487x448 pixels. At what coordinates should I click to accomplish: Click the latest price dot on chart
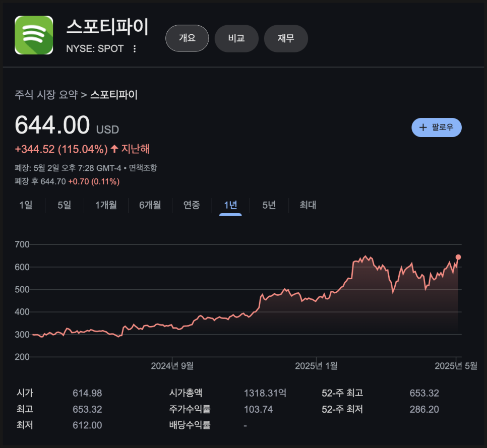point(458,257)
